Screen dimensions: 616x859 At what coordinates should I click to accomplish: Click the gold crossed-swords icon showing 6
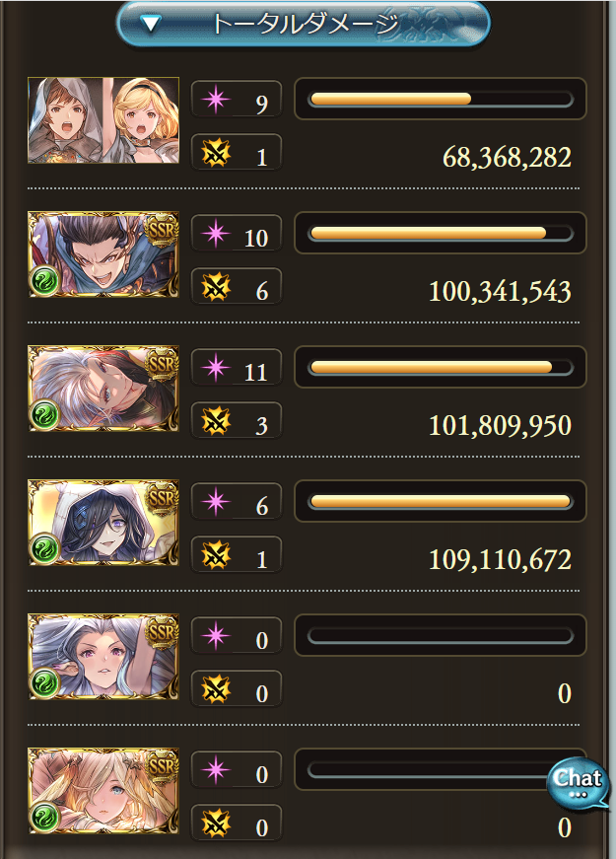click(x=216, y=287)
